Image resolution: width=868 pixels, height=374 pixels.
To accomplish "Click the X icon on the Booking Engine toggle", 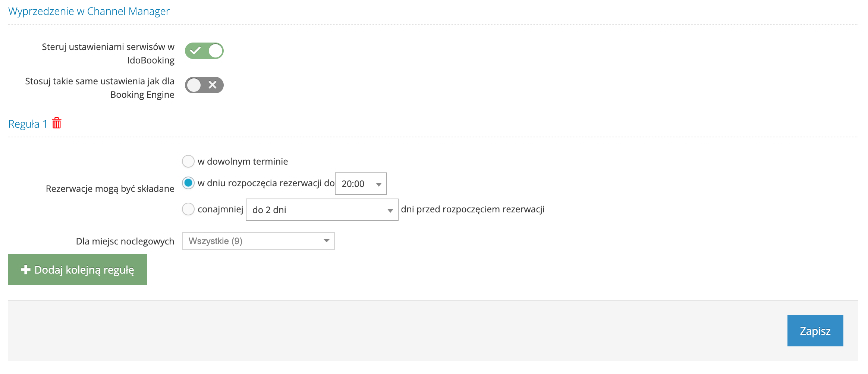I will click(213, 85).
